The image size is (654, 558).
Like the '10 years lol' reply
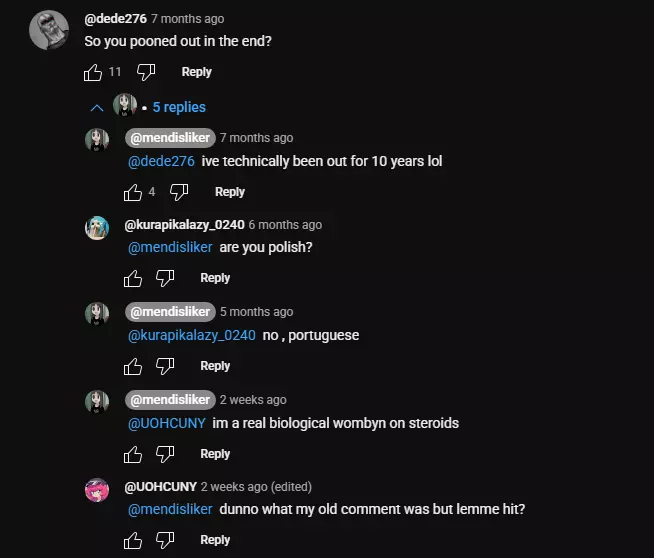[133, 192]
